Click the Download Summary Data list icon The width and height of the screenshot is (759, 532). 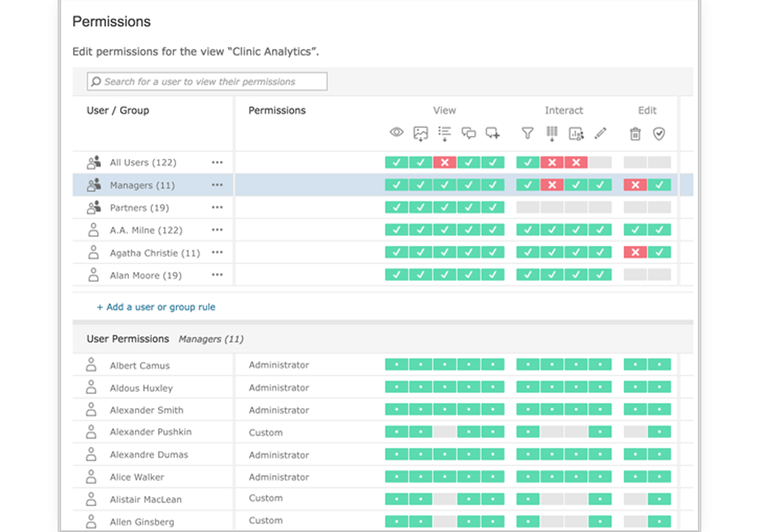[x=444, y=134]
